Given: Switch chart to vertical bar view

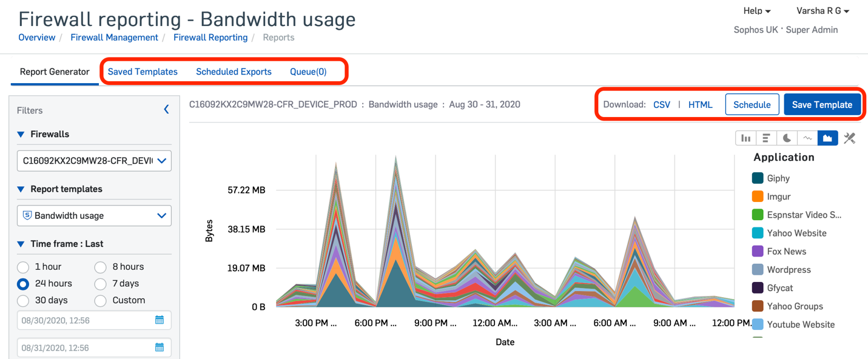Looking at the screenshot, I should 745,138.
